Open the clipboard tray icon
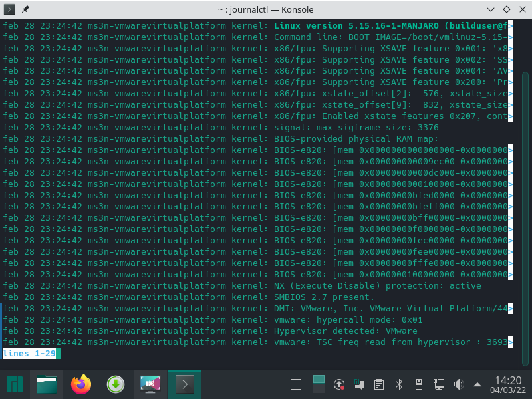This screenshot has width=532, height=399. pyautogui.click(x=378, y=384)
